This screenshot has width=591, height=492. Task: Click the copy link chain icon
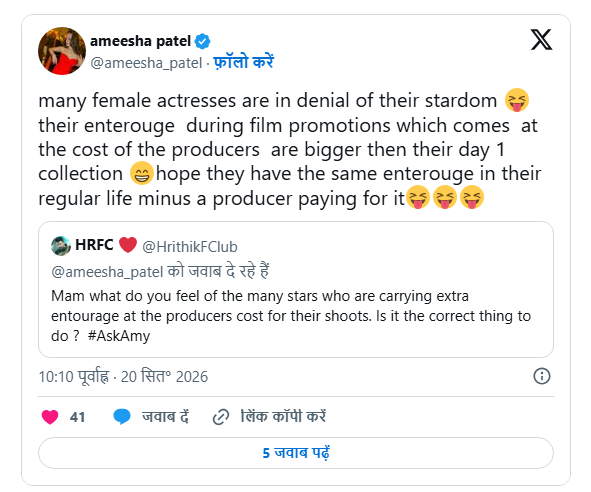pyautogui.click(x=221, y=417)
